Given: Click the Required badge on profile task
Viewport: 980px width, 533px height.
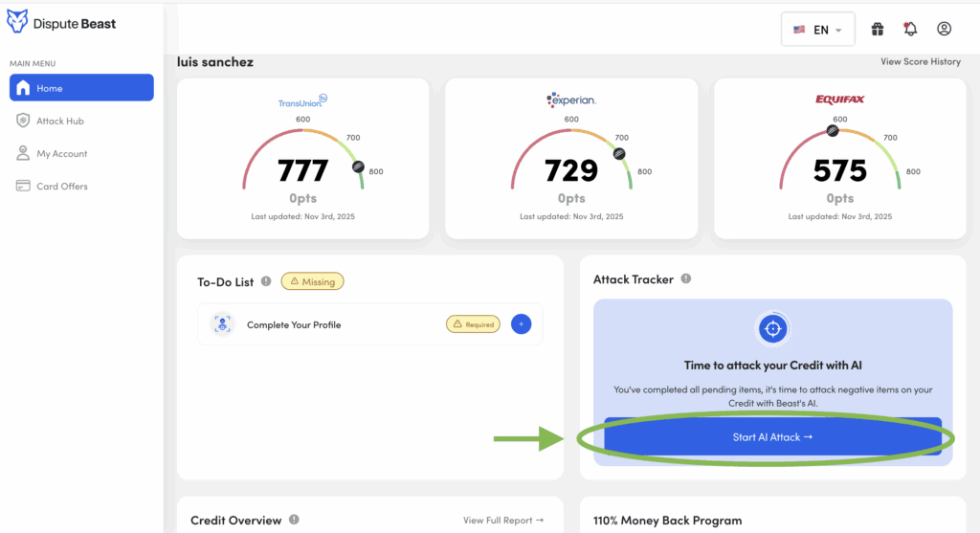Looking at the screenshot, I should pyautogui.click(x=473, y=324).
